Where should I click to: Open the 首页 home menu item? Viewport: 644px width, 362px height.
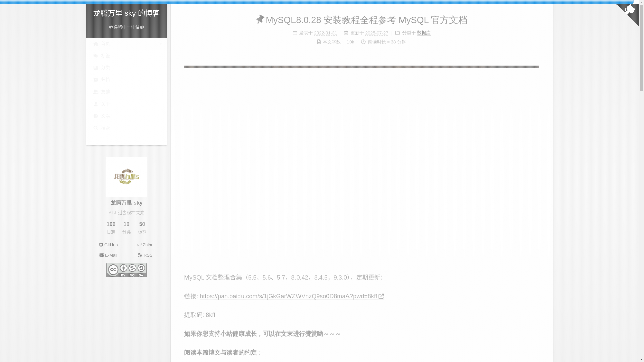(x=126, y=44)
